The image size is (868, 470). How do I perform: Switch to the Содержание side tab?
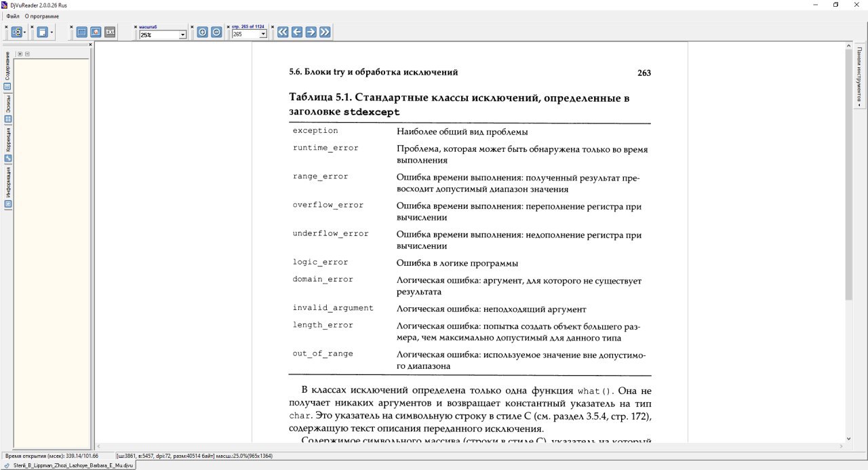[8, 71]
